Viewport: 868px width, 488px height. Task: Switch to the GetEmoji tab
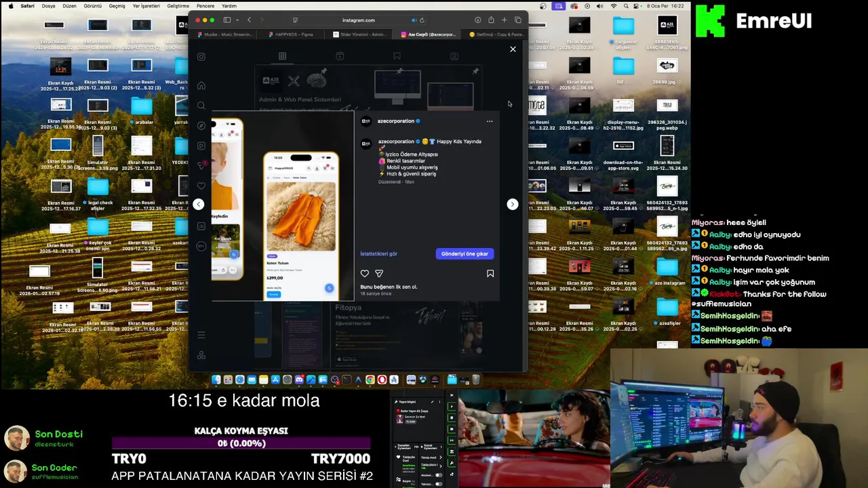(494, 35)
